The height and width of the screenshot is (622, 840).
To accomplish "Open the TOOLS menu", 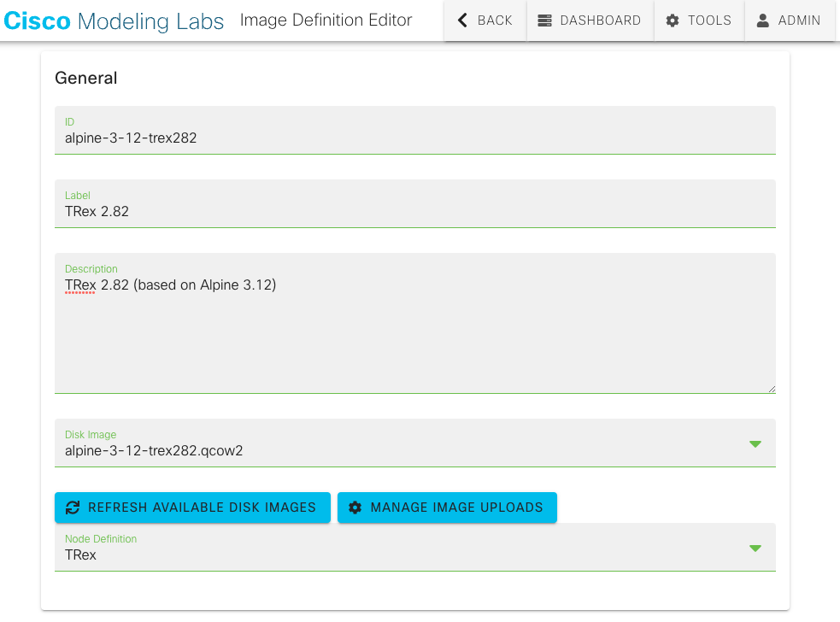I will coord(699,21).
